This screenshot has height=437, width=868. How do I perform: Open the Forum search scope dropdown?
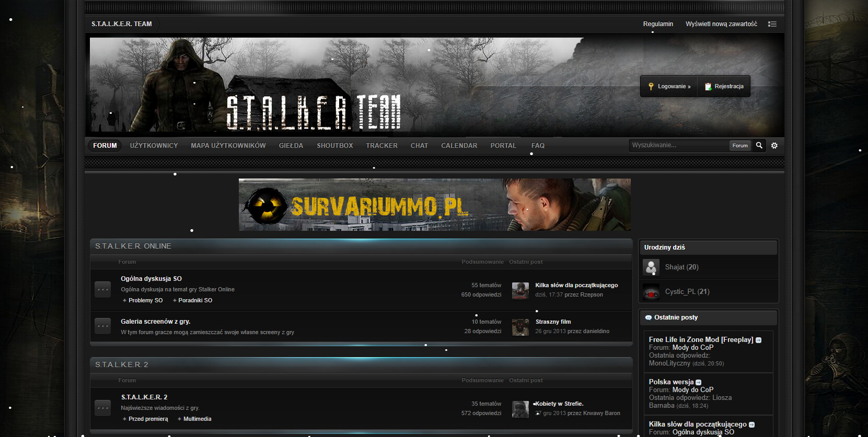[740, 146]
